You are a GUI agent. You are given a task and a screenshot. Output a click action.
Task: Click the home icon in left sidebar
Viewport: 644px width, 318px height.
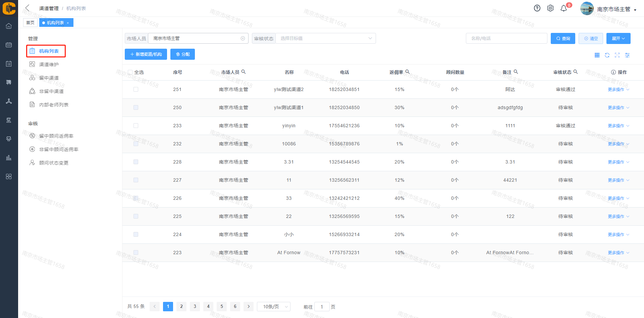click(x=9, y=26)
